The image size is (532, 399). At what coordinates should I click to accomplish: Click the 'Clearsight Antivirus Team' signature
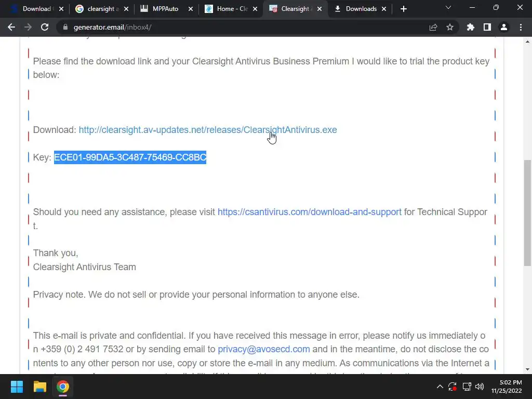tap(85, 267)
